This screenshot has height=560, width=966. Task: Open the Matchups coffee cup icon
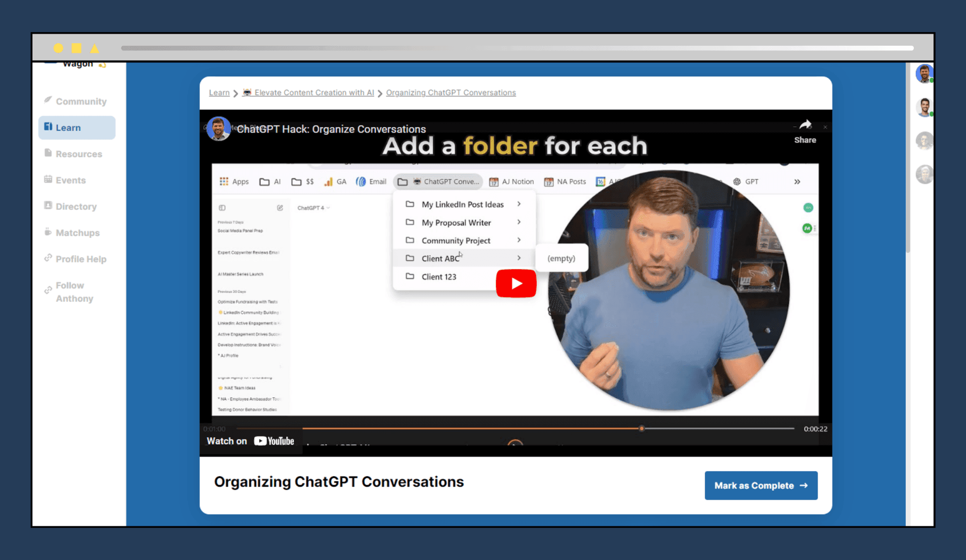[47, 232]
